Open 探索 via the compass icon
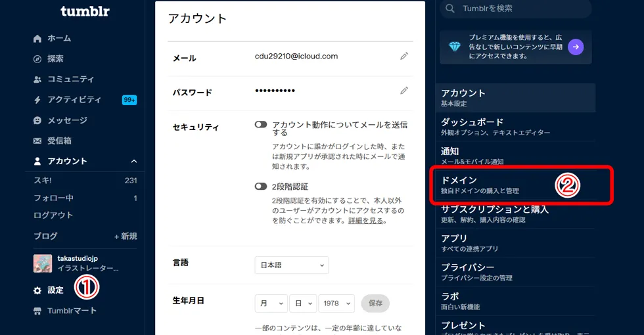The width and height of the screenshot is (644, 335). pos(37,58)
